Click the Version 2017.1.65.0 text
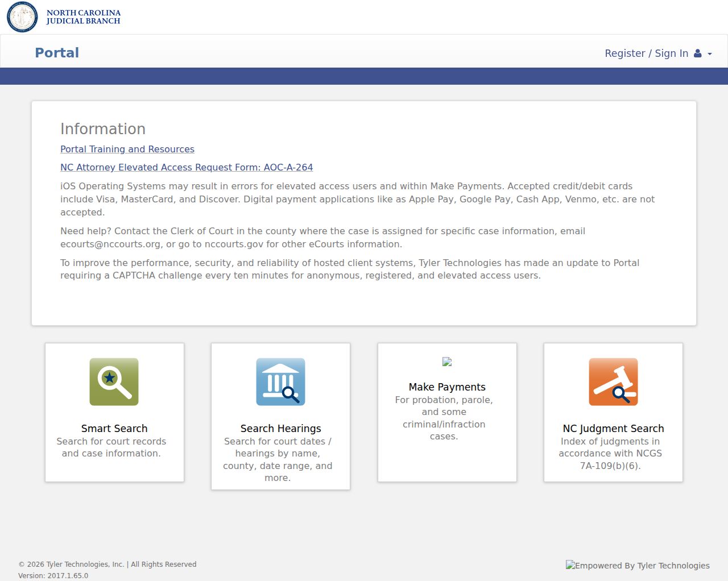Image resolution: width=728 pixels, height=581 pixels. point(53,575)
